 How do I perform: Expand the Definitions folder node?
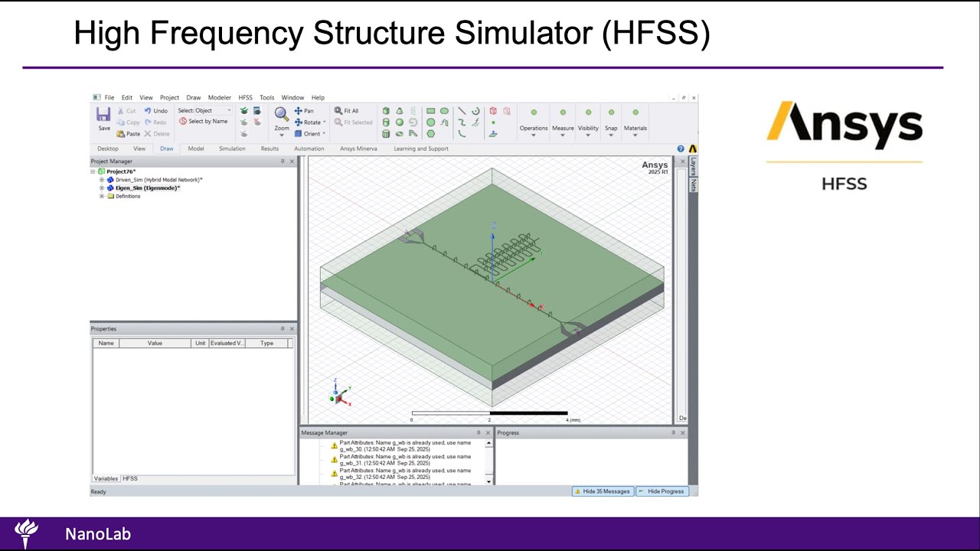(102, 197)
